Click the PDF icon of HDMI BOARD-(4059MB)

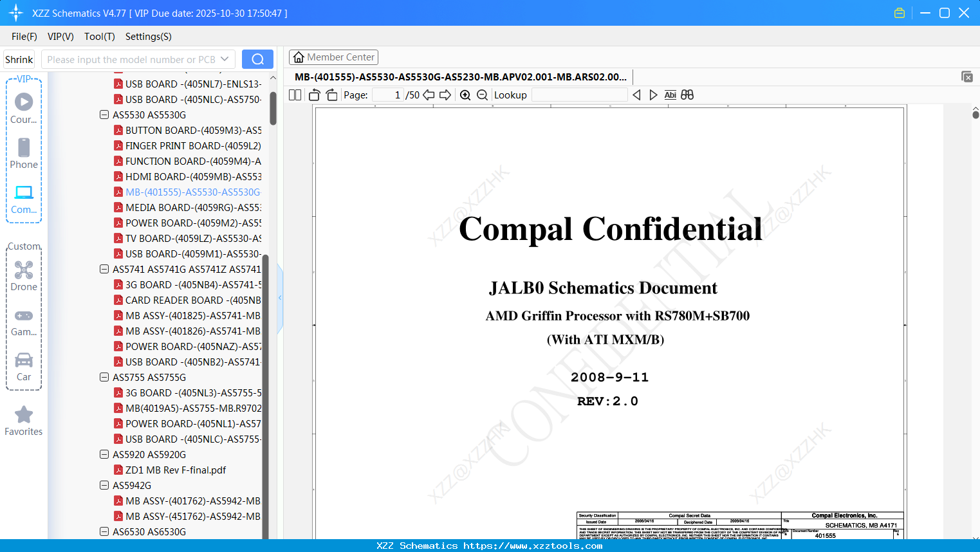pyautogui.click(x=118, y=176)
